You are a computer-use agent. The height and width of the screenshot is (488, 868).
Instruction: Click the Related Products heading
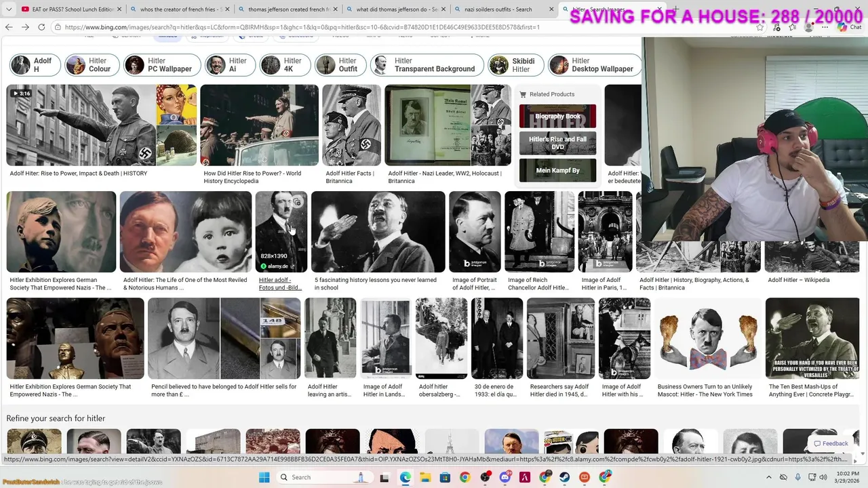click(552, 94)
